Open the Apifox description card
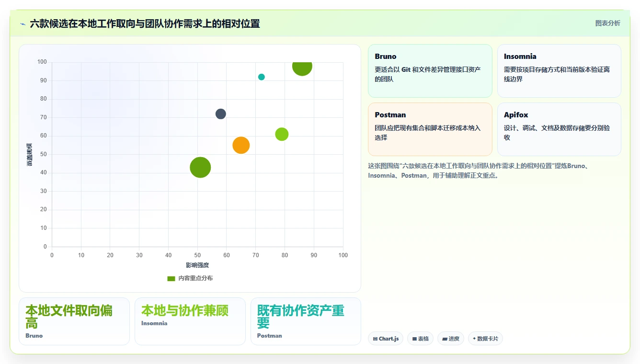Screen dimensions: 640x364 click(x=559, y=129)
